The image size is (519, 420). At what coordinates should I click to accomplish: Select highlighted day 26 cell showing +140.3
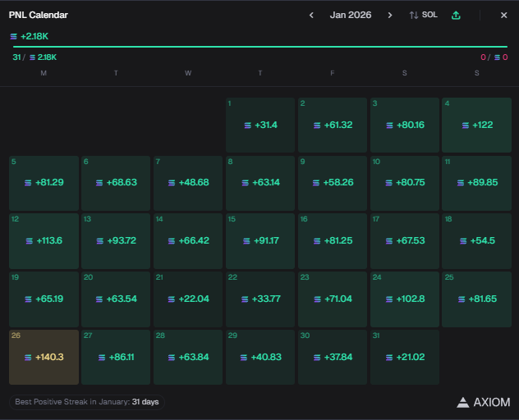[44, 357]
